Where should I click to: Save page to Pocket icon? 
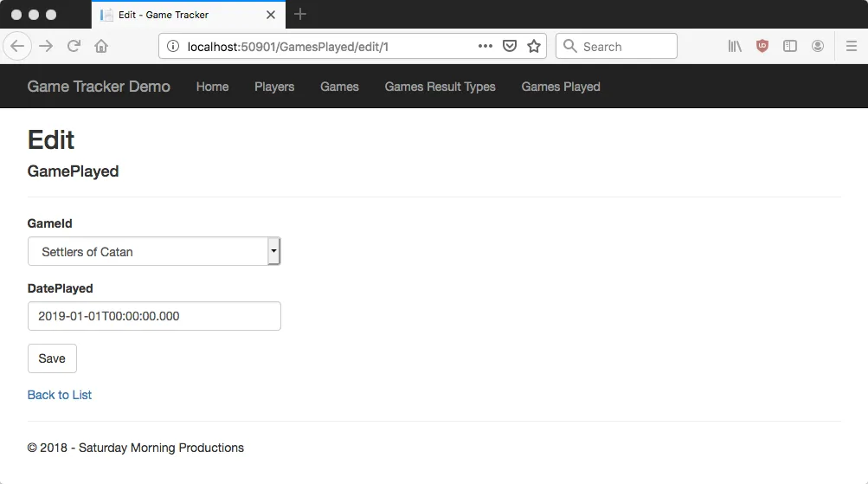[510, 46]
